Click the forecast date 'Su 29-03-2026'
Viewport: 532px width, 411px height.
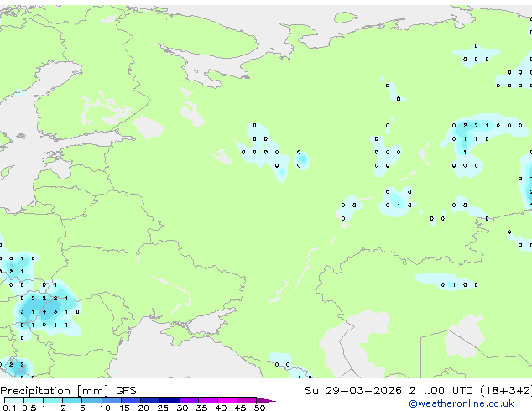tap(353, 391)
